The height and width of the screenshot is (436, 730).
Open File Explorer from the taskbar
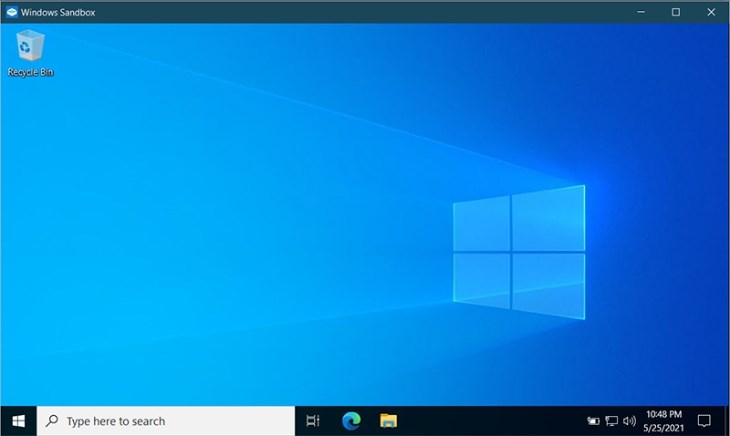[x=388, y=421]
